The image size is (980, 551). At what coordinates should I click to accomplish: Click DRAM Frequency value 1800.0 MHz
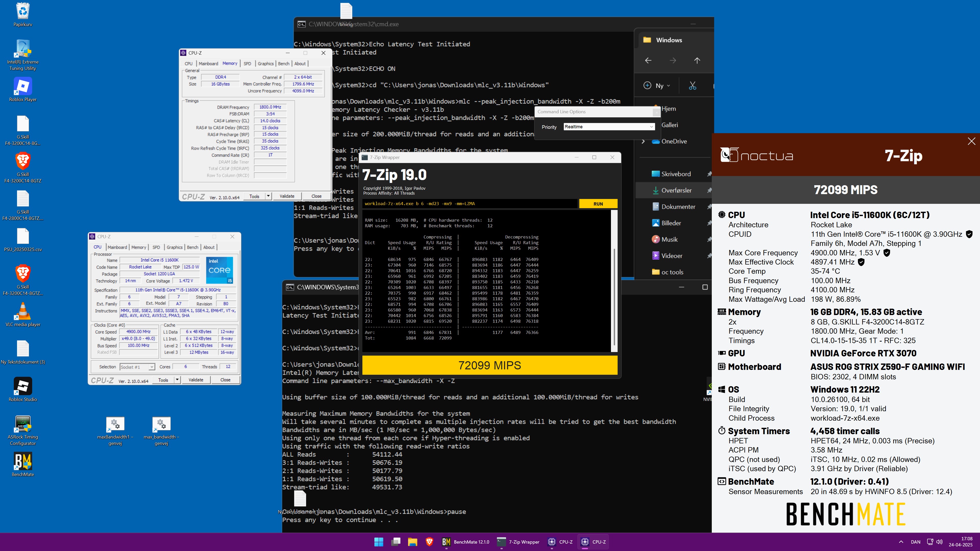point(270,107)
